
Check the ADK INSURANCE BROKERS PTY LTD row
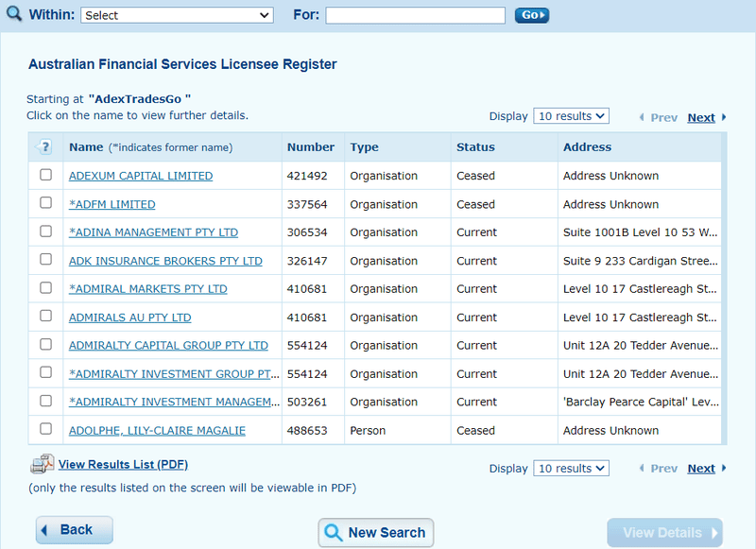tap(45, 259)
